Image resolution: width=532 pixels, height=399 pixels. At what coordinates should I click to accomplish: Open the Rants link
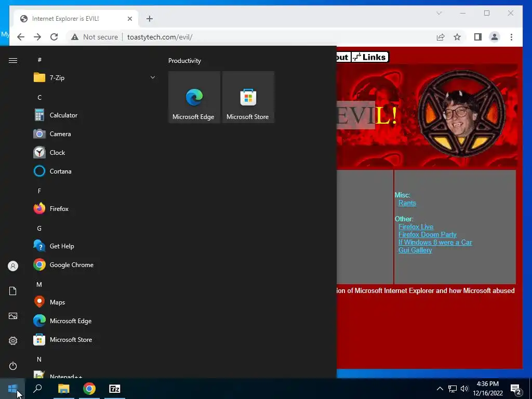click(407, 203)
